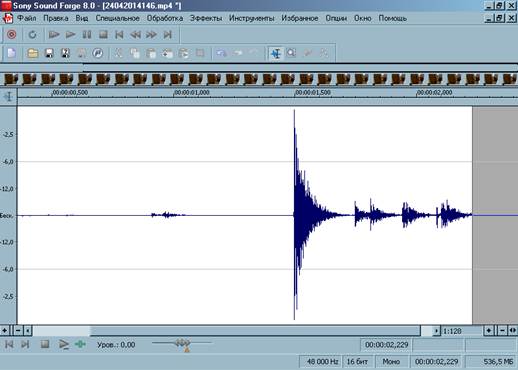
Task: Pause playback in the transport toolbar
Action: click(x=87, y=34)
